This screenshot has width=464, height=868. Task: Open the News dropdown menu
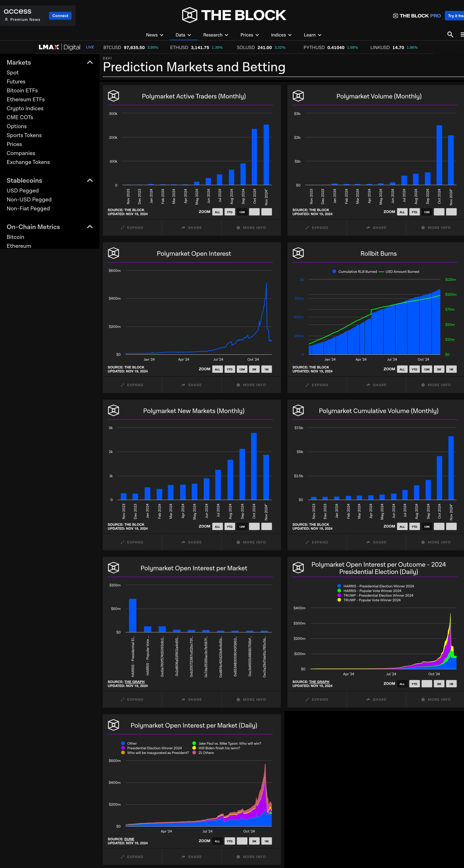click(155, 35)
